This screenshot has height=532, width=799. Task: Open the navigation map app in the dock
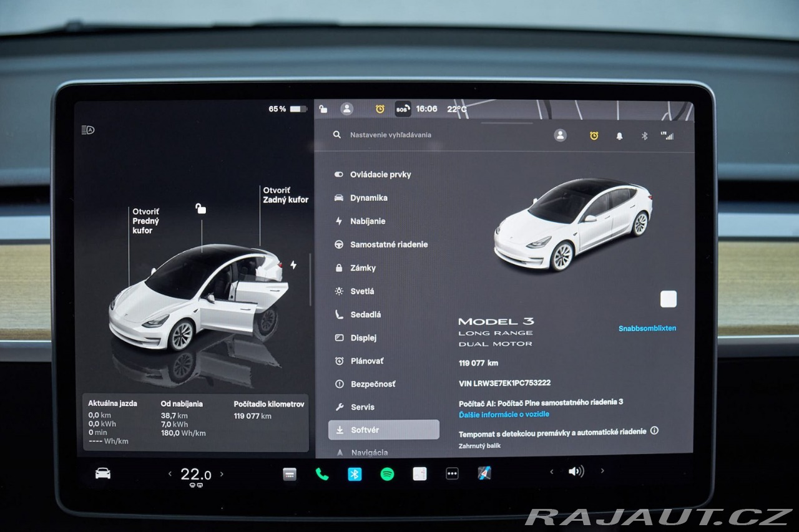[484, 473]
